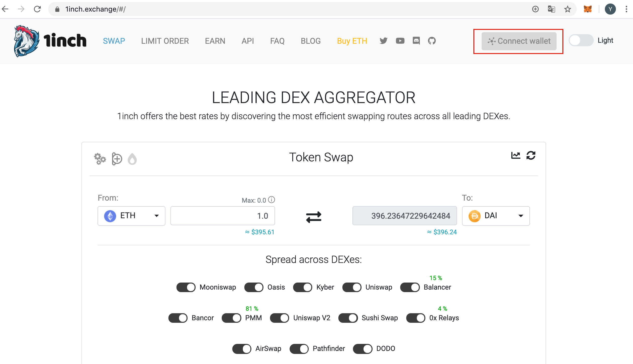The width and height of the screenshot is (633, 364).
Task: Open the swap settings gears icon
Action: (x=100, y=159)
